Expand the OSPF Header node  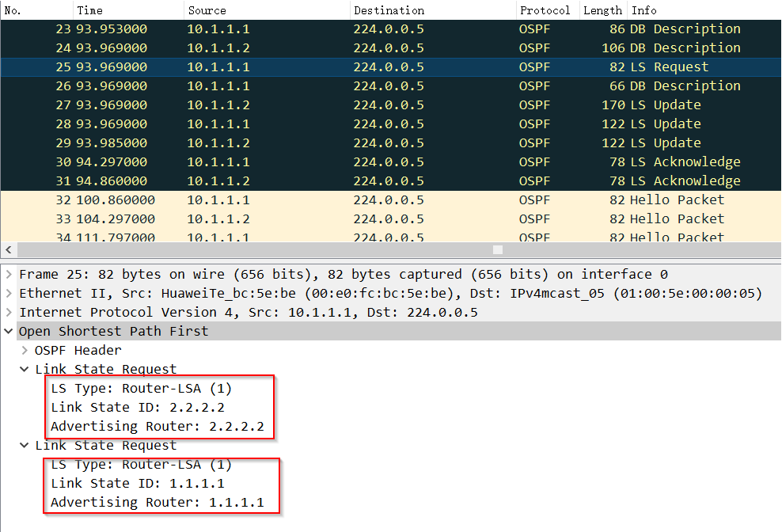[x=25, y=350]
